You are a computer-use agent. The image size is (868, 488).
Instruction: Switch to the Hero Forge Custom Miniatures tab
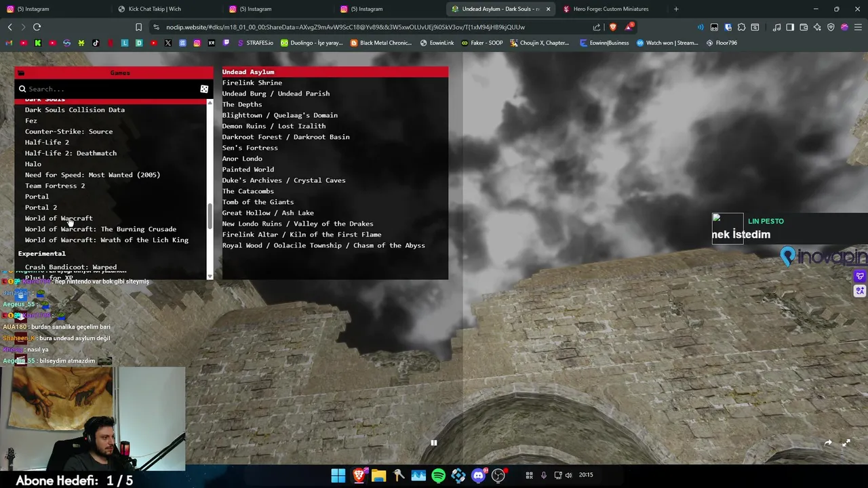[611, 9]
